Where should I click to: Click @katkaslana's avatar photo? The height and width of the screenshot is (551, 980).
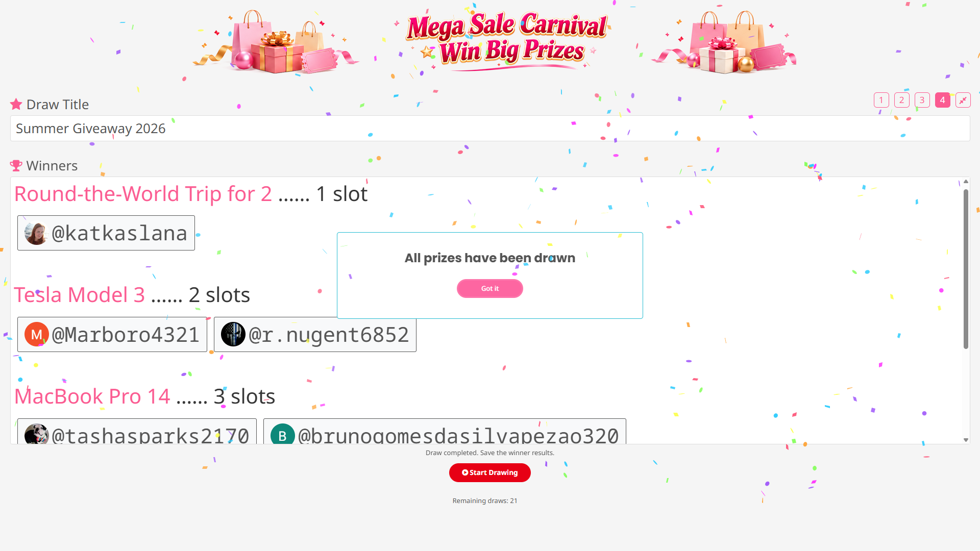[x=37, y=233]
